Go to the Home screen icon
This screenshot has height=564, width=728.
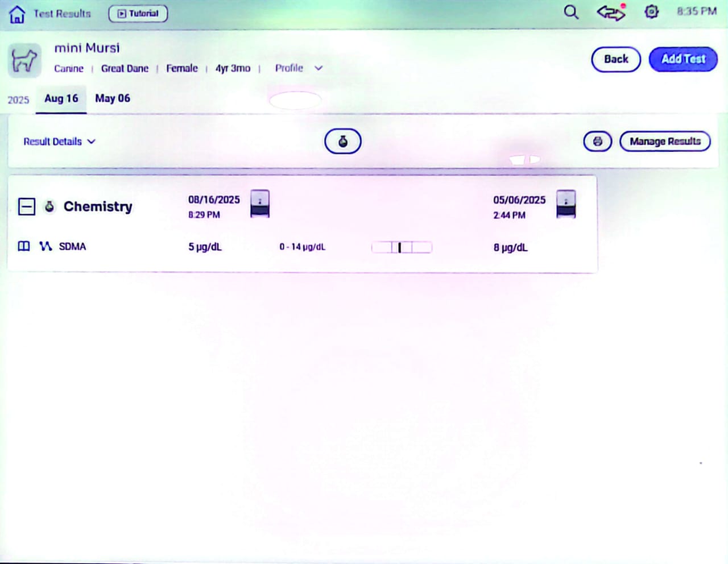(x=17, y=14)
